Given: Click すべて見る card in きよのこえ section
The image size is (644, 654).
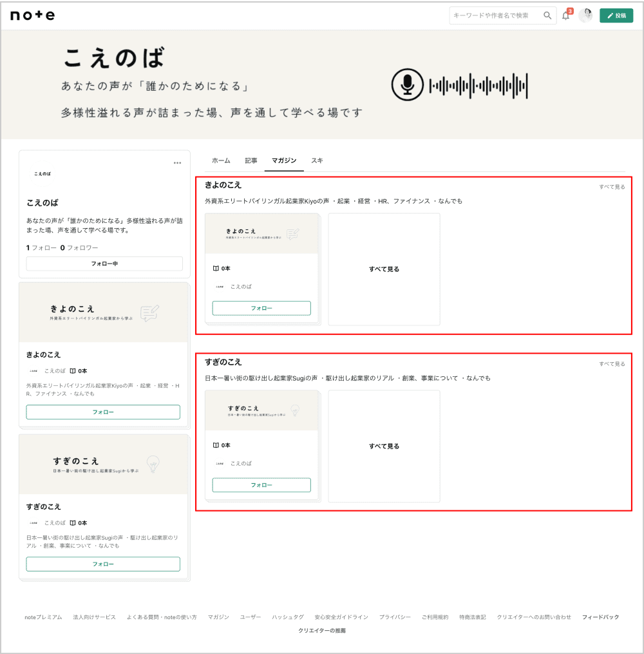Looking at the screenshot, I should (384, 269).
